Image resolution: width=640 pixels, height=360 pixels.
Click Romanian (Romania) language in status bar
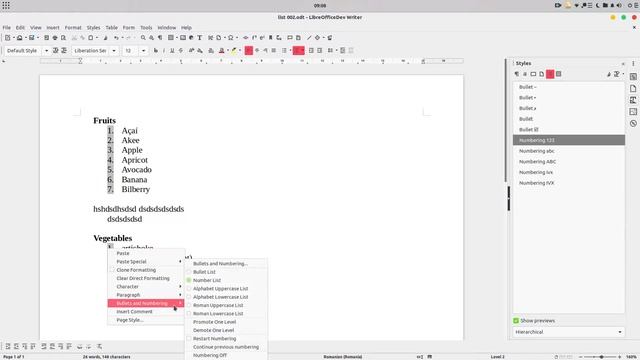click(x=343, y=357)
